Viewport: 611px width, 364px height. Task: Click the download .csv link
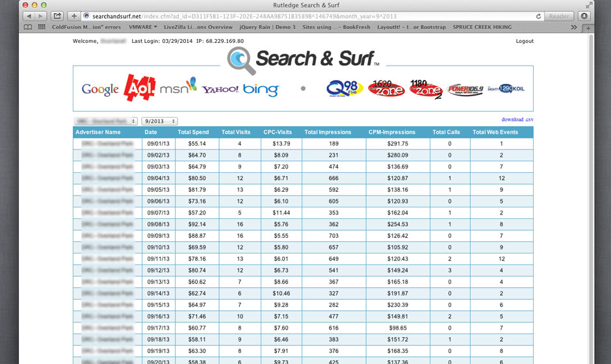(x=517, y=120)
